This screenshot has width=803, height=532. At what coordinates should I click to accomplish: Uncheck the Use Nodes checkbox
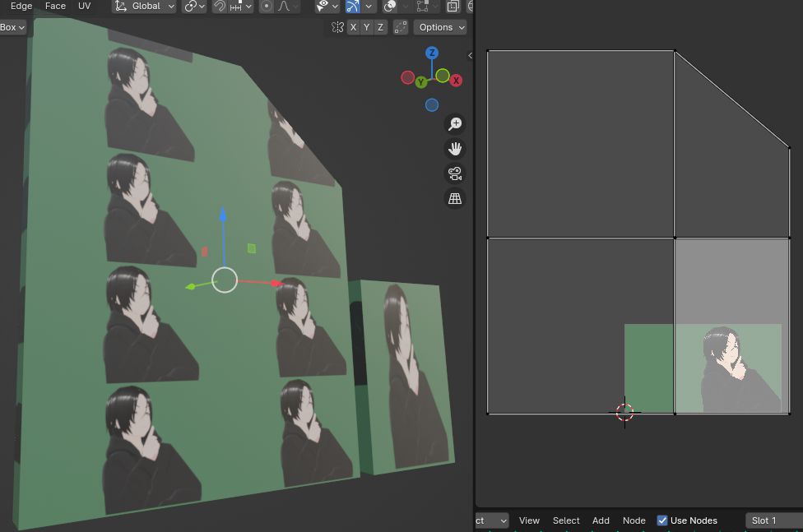[662, 520]
